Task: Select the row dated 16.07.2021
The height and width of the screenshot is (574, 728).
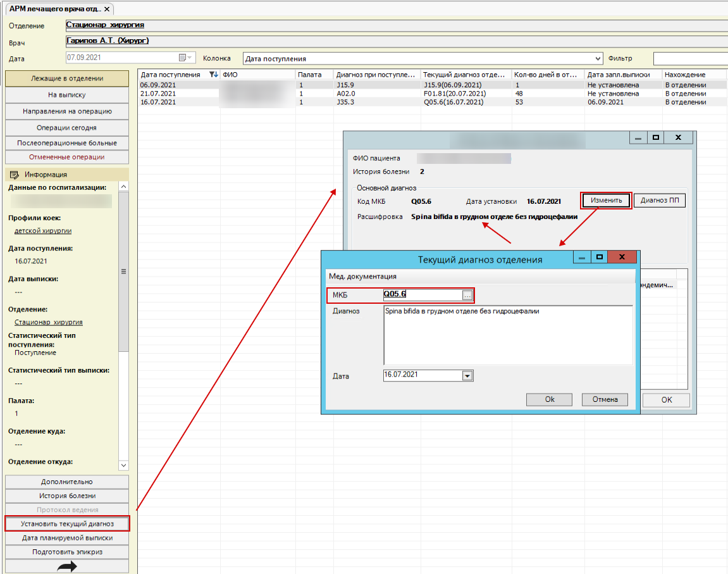Action: coord(432,102)
